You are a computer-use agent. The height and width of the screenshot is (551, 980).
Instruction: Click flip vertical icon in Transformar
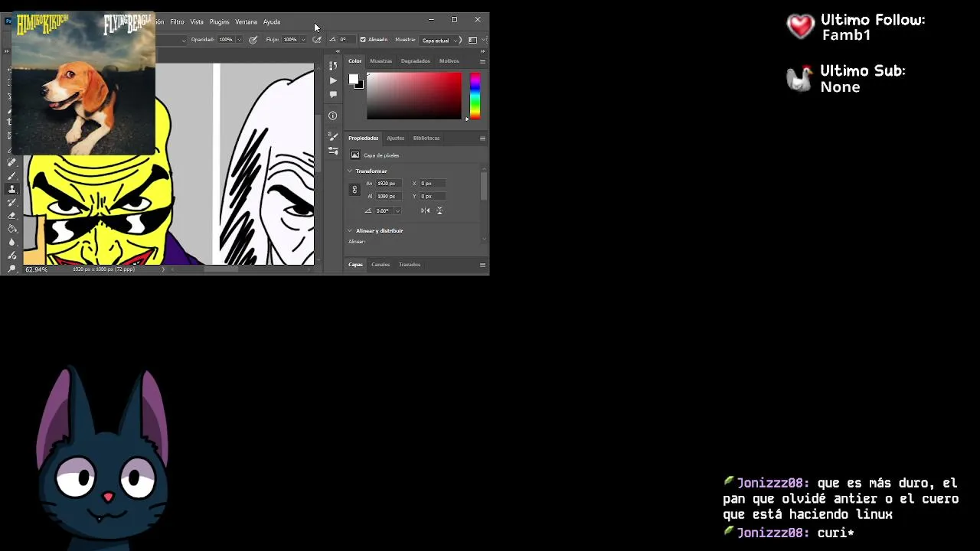coord(439,210)
